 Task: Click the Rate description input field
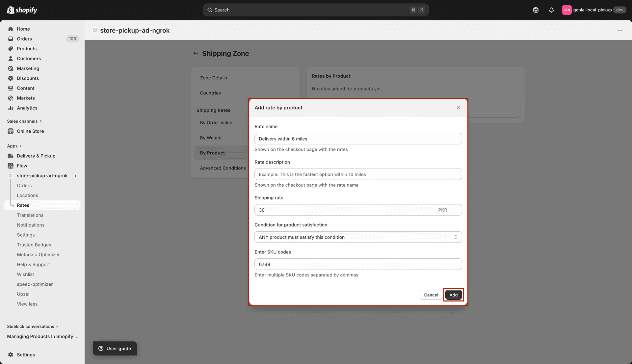point(358,174)
